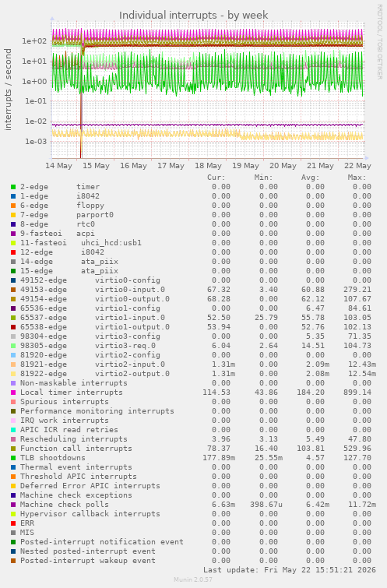Click the 1e+02 y-axis label
This screenshot has width=387, height=588.
pos(34,40)
